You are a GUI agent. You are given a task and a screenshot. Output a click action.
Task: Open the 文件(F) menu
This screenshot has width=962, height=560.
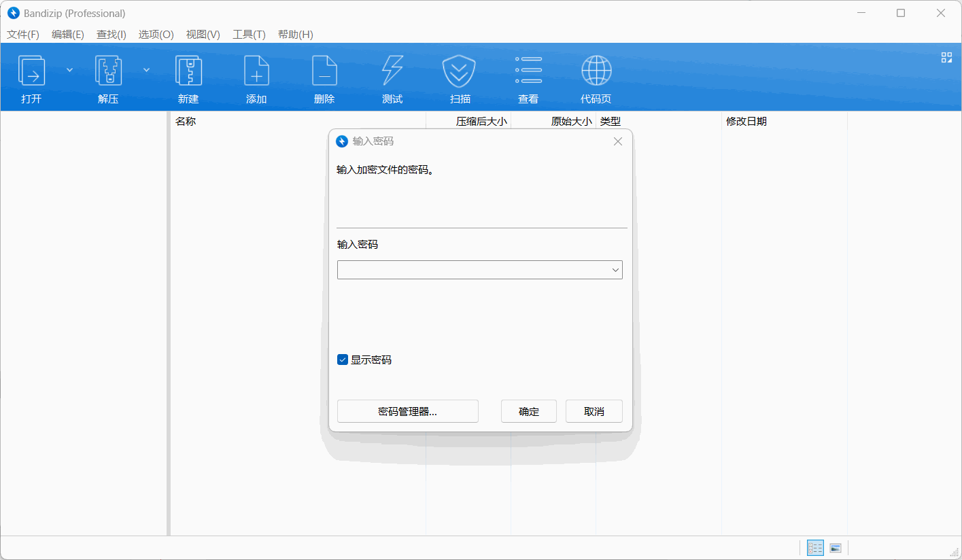[x=23, y=35]
